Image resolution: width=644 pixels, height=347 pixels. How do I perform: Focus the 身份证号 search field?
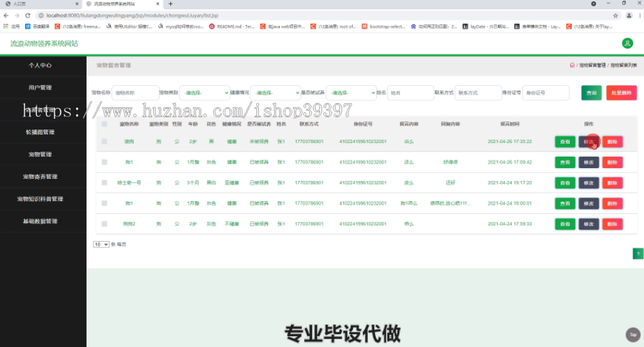coord(546,93)
